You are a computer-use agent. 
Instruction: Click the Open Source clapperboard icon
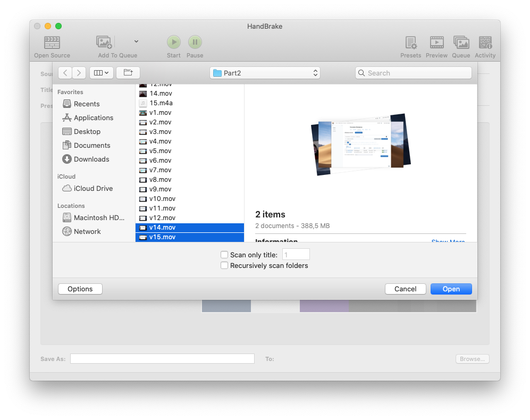point(52,43)
